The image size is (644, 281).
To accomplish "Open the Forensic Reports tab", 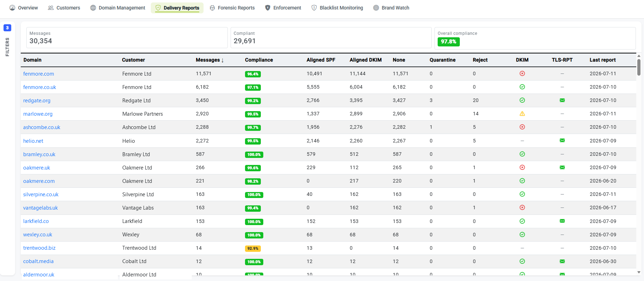I will 232,8.
